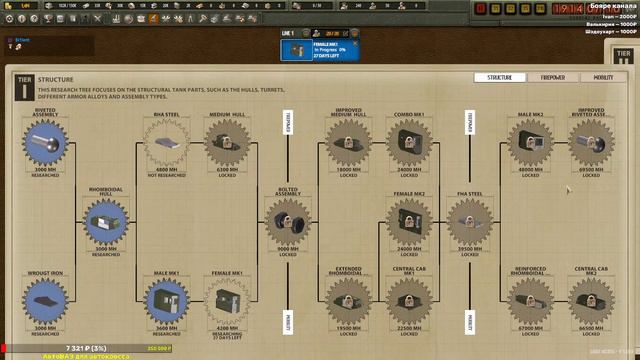Screen dimensions: 640x360
Task: Select the Reinforced Rhomboidal node
Action: click(x=530, y=301)
